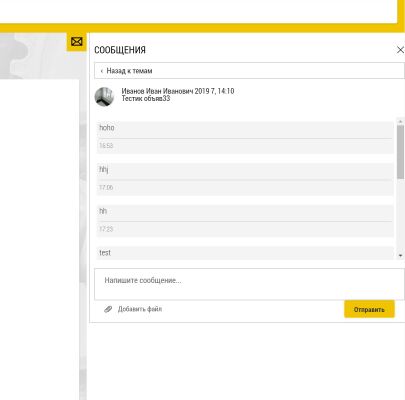Click the messages scrollbar up arrow
Screen dimensions: 405x400
[400, 121]
